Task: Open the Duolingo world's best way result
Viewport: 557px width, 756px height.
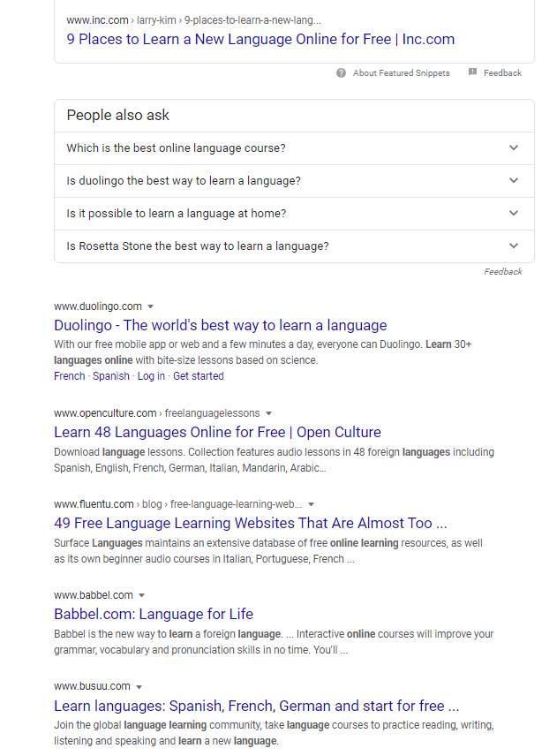Action: tap(220, 325)
